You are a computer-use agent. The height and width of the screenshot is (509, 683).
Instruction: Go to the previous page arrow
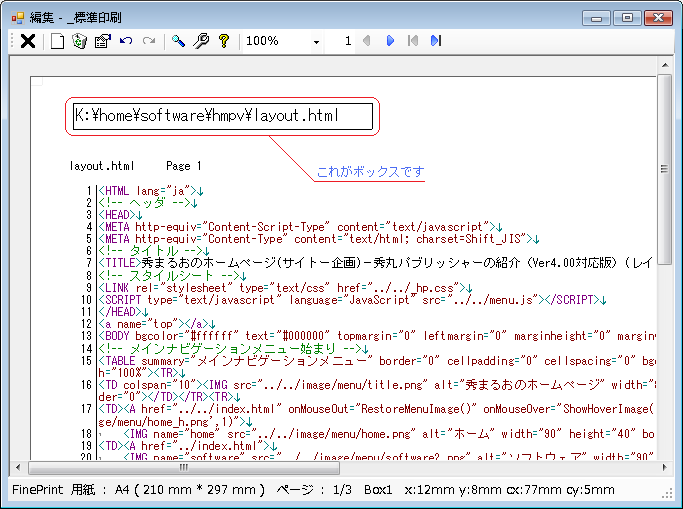tap(366, 41)
